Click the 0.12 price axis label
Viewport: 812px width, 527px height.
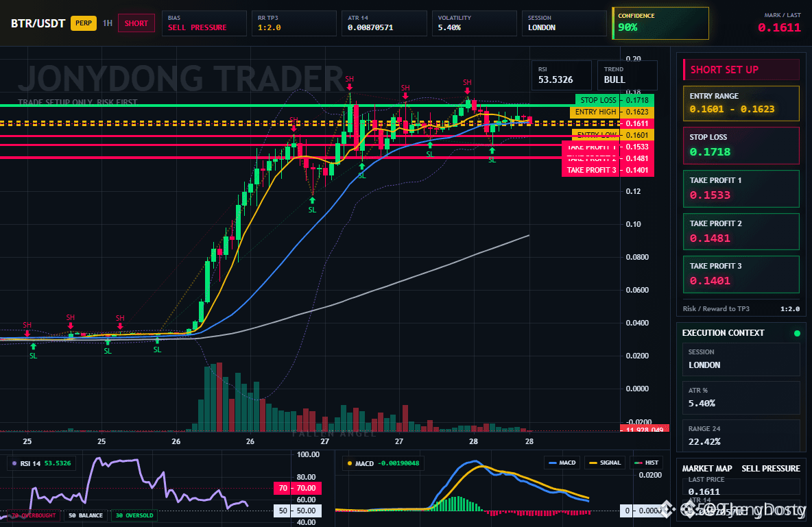pyautogui.click(x=633, y=191)
